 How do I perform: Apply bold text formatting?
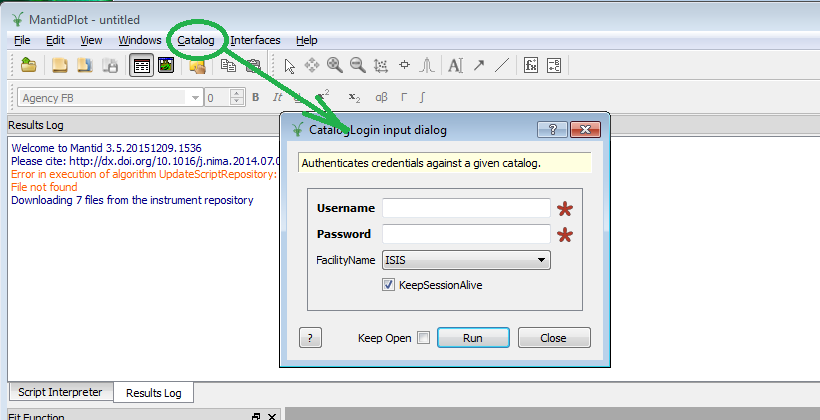256,97
